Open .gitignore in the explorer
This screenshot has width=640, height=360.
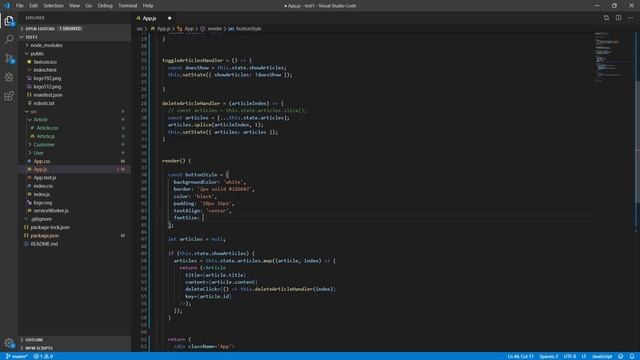[74, 219]
